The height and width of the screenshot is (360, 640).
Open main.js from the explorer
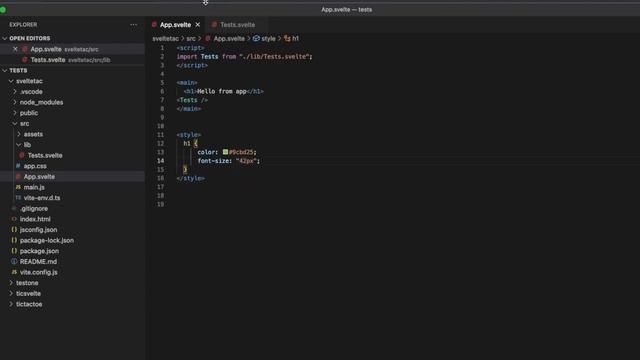(34, 187)
